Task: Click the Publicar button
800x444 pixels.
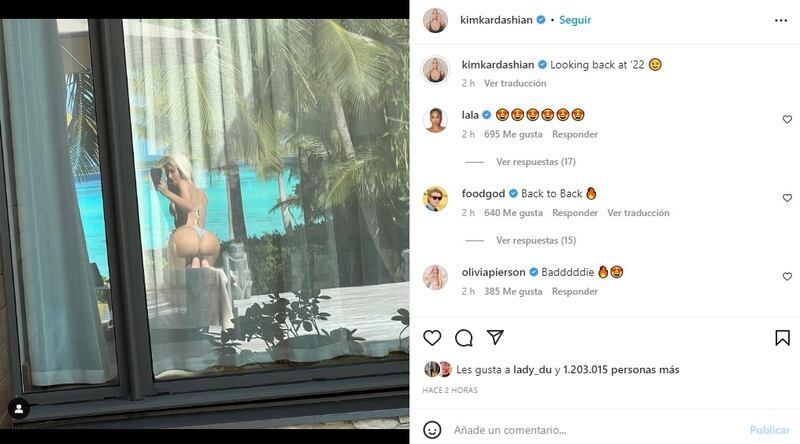Action: click(x=769, y=430)
